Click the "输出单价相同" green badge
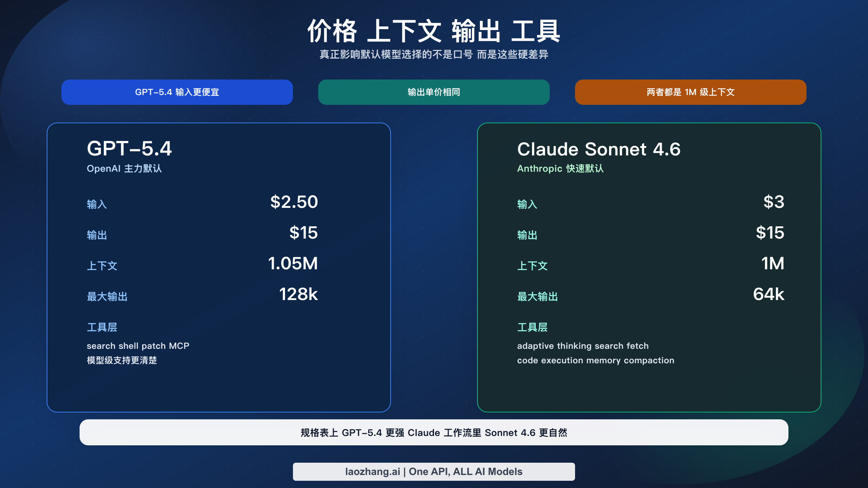 (434, 92)
